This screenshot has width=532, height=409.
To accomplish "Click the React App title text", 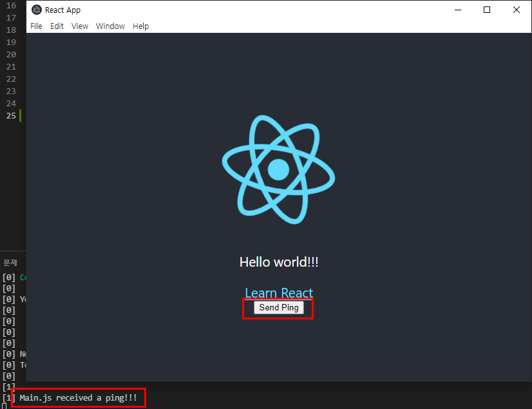I will (62, 10).
